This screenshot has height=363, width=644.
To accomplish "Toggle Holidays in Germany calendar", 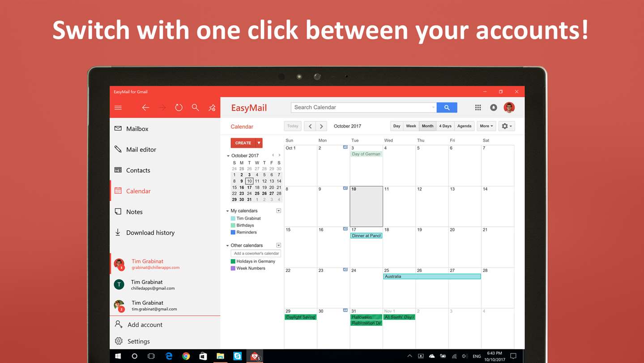I will tap(233, 261).
